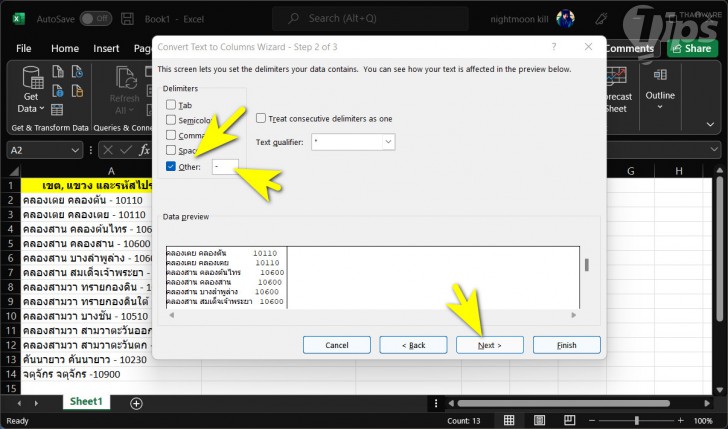
Task: Click the worksheet horizontal scrollbar thumb
Action: pos(563,403)
